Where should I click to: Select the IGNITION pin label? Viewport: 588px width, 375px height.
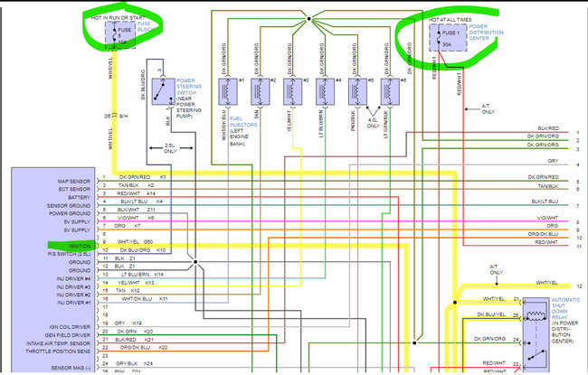80,246
